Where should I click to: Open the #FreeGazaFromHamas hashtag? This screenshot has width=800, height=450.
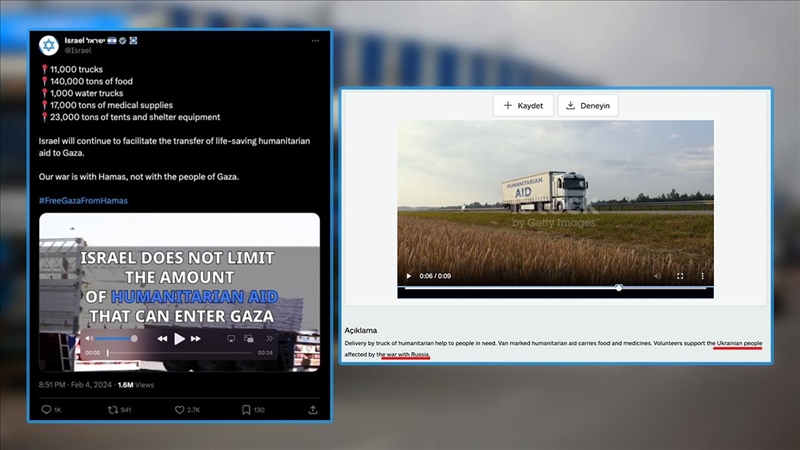coord(83,201)
